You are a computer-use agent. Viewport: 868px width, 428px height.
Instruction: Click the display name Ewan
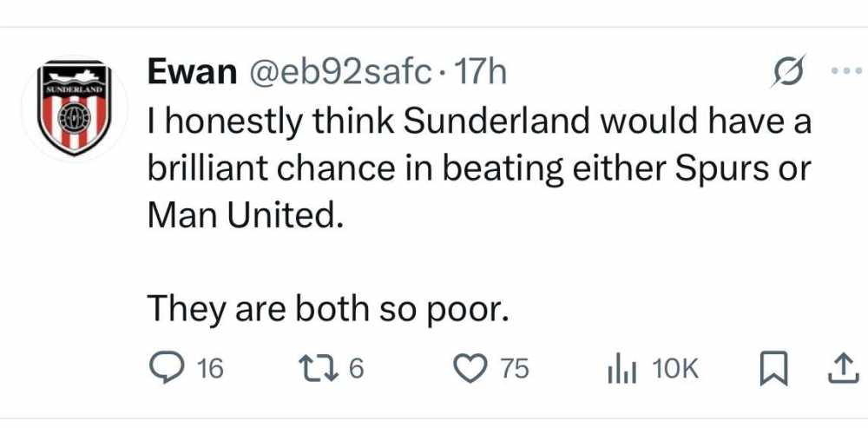click(x=192, y=73)
